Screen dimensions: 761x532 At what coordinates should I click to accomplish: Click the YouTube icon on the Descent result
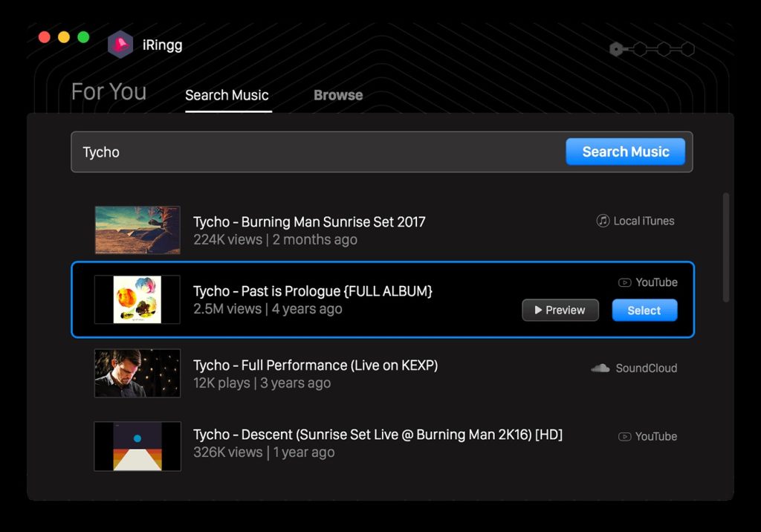point(624,437)
